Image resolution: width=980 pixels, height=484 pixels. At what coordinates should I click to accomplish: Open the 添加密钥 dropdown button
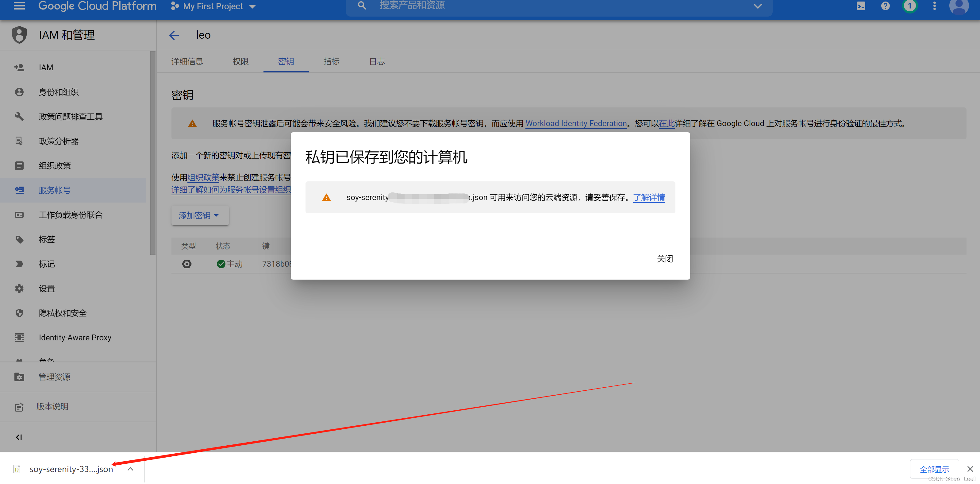(199, 215)
